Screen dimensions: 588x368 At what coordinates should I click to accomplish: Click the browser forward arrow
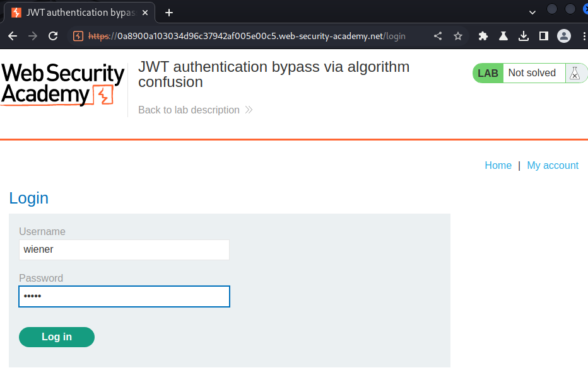pyautogui.click(x=33, y=36)
